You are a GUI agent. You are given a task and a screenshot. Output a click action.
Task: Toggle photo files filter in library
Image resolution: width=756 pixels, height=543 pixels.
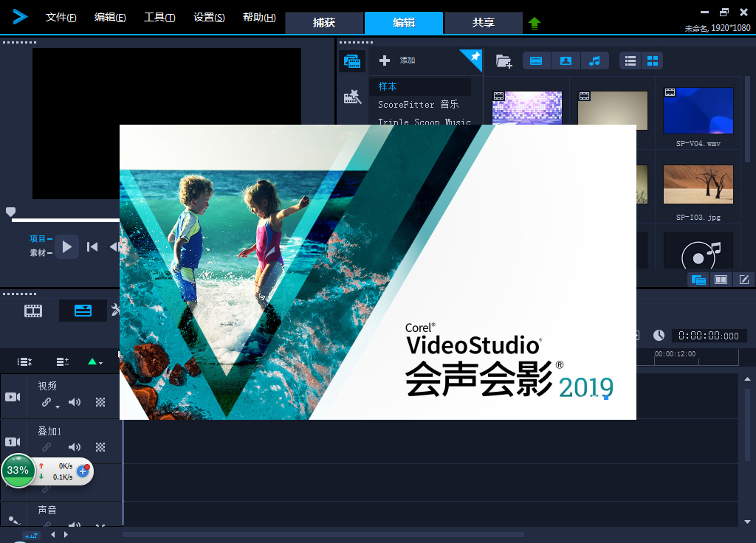[566, 61]
